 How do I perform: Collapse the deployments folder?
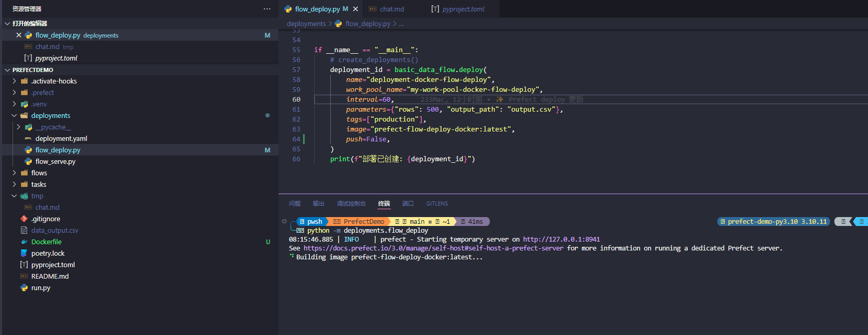[14, 115]
